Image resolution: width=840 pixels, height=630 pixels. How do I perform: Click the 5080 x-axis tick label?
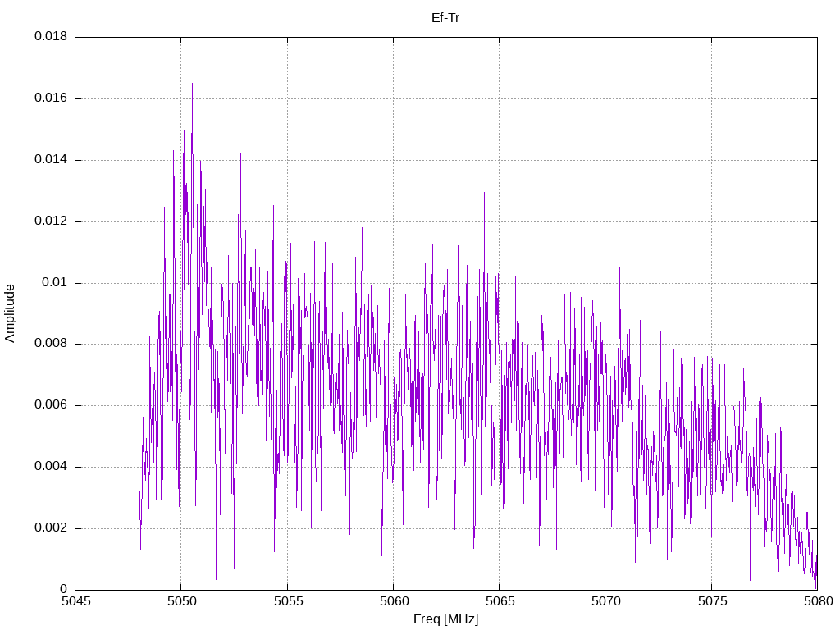pos(819,600)
